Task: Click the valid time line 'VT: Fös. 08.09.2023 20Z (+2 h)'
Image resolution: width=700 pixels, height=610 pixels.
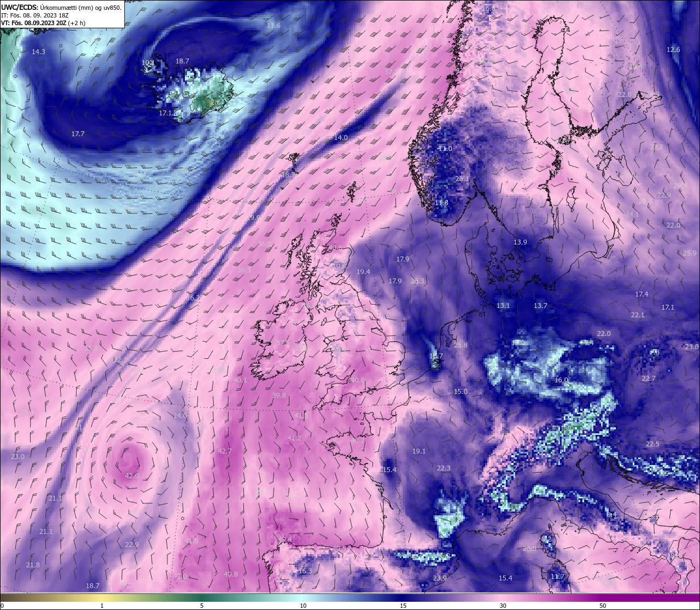Action: coord(43,23)
